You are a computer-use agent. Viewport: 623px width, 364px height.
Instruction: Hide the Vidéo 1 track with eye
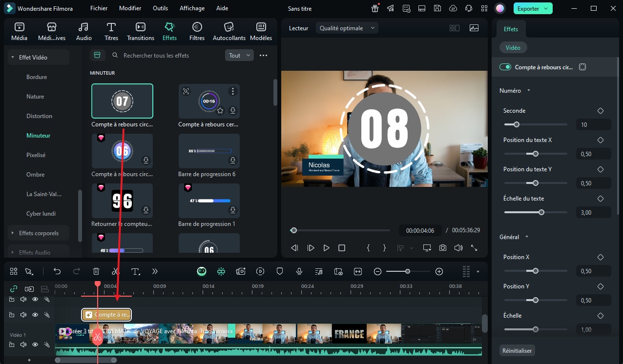pos(35,344)
